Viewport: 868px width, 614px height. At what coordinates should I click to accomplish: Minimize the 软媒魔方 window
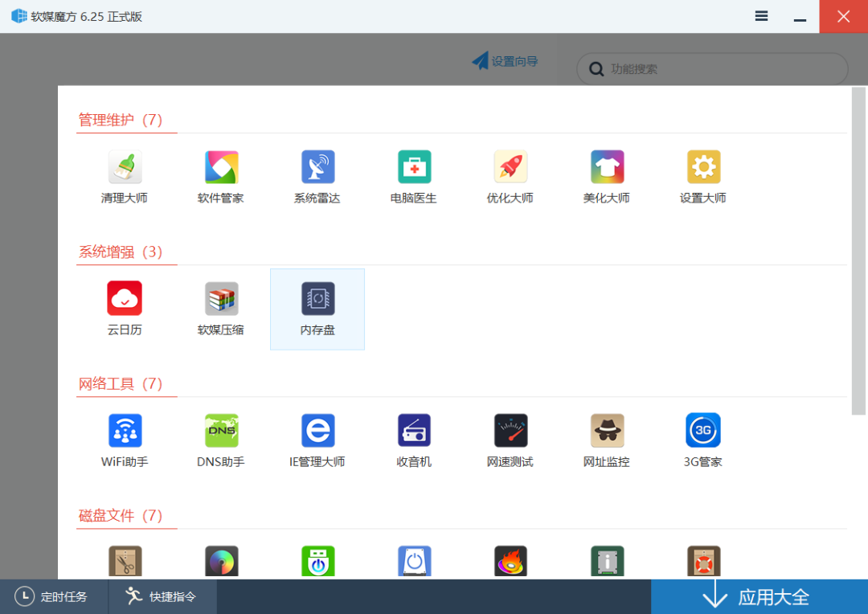click(x=800, y=17)
